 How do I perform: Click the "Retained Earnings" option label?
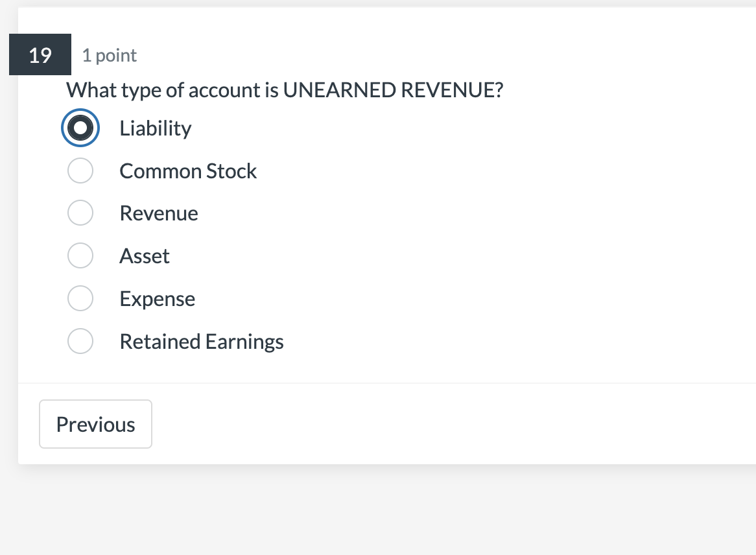202,341
